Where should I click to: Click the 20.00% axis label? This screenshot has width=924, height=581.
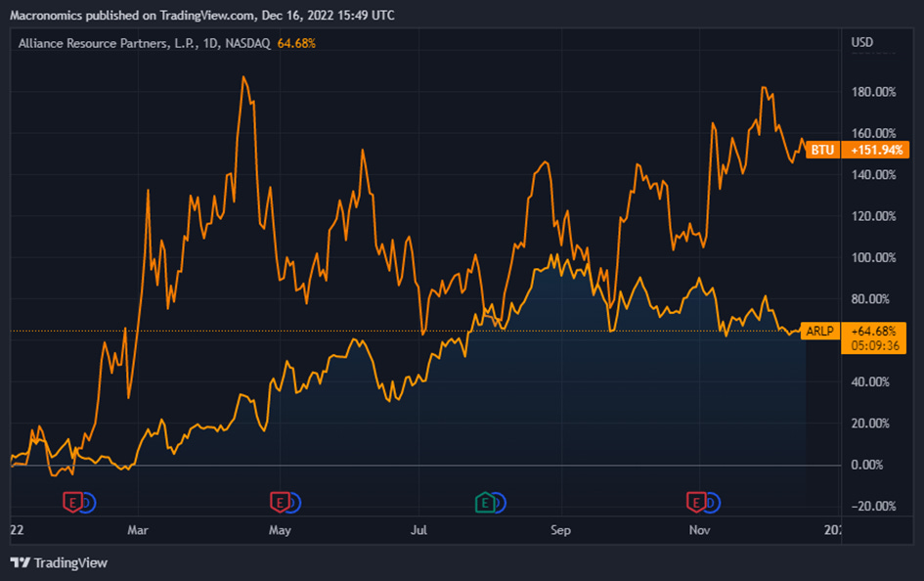tap(870, 424)
